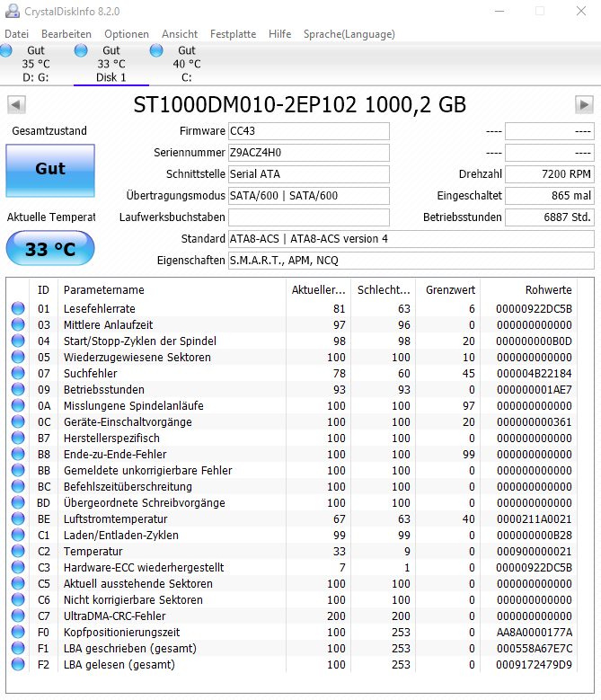601x700 pixels.
Task: Click status circle of Luftstromtemperatur row
Action: [18, 518]
